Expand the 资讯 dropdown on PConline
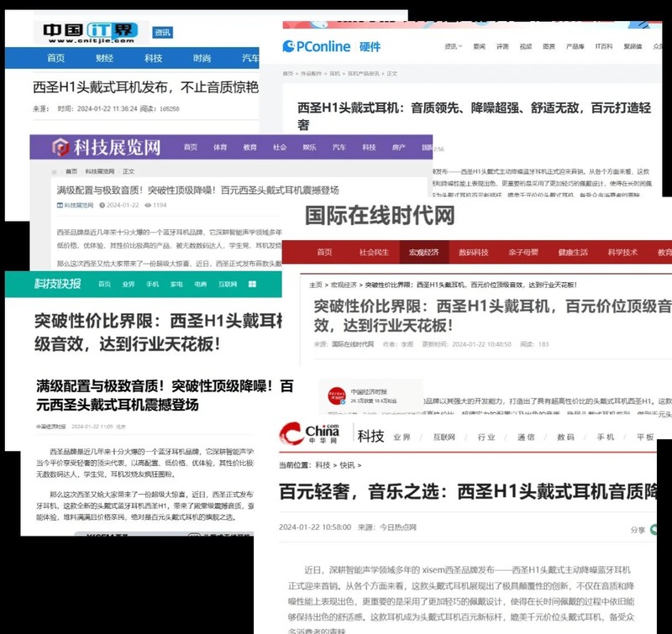This screenshot has width=672, height=634. (449, 47)
